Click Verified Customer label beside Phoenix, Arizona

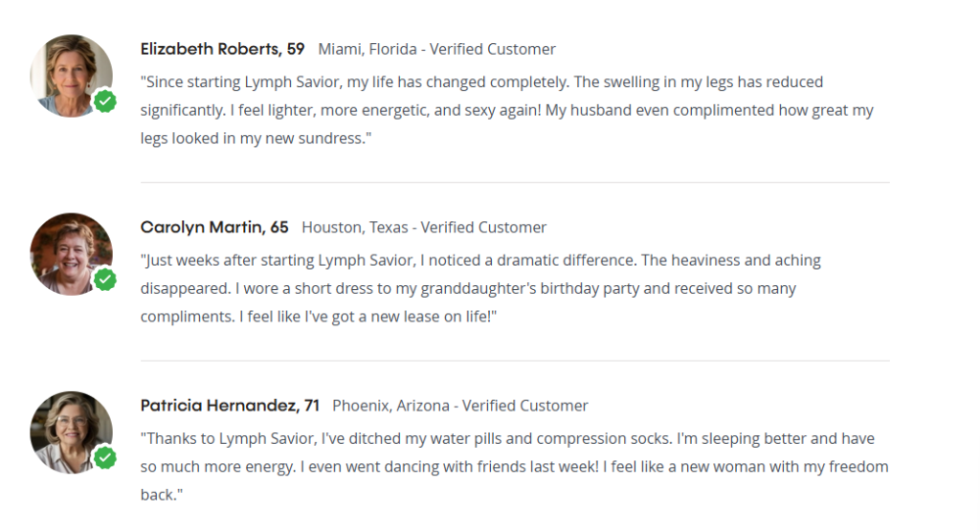525,406
